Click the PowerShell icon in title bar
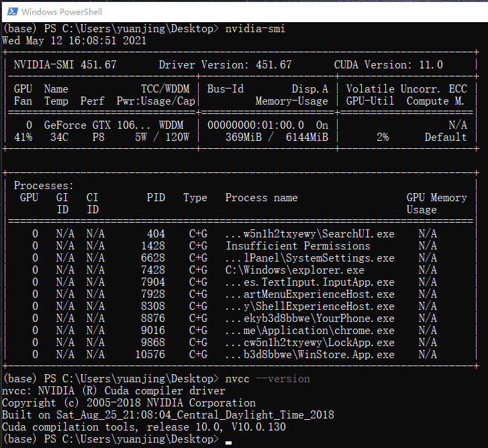 (x=13, y=12)
